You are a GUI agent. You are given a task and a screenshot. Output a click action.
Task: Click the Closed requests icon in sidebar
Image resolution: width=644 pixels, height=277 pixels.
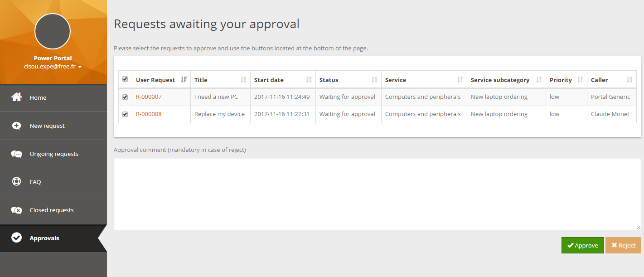click(x=16, y=210)
